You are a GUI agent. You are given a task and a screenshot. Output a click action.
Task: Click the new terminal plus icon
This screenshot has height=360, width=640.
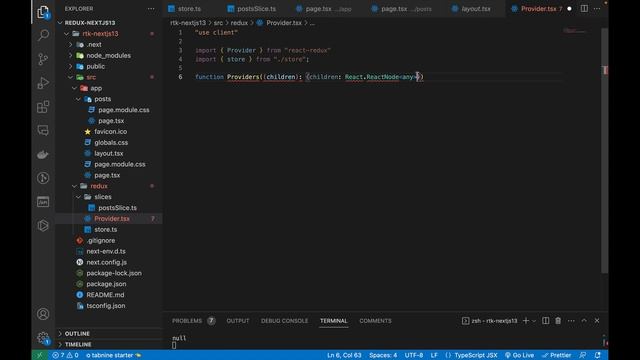click(x=526, y=321)
